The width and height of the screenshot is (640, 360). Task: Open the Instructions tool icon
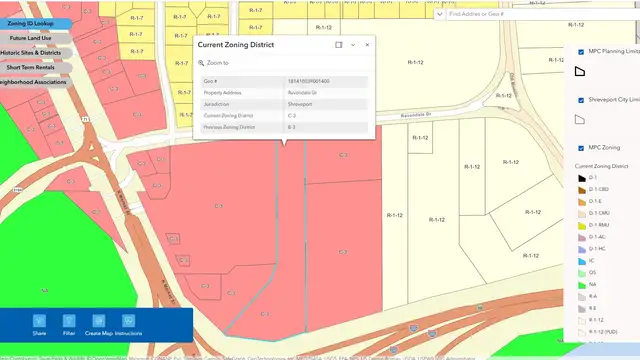coord(129,321)
